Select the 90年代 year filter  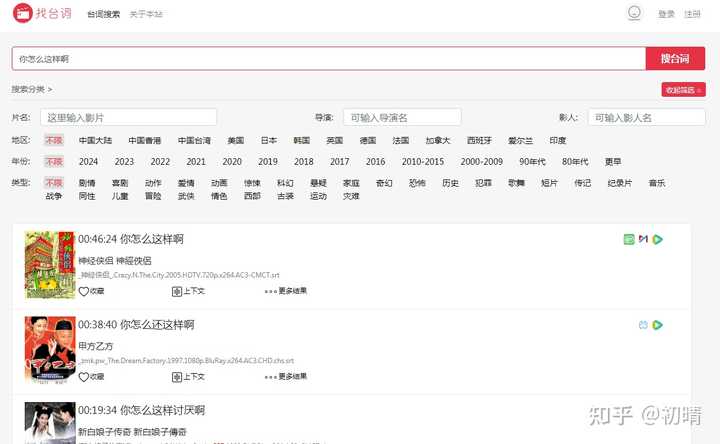click(532, 162)
